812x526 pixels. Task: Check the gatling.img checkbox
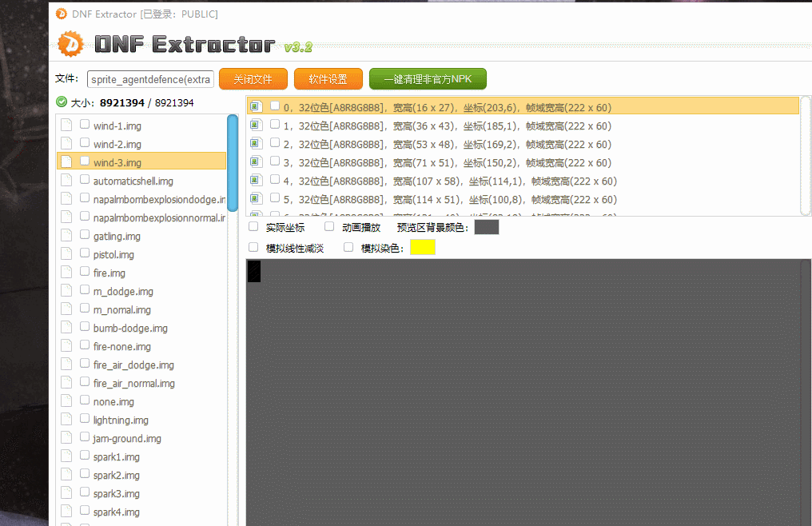point(85,235)
